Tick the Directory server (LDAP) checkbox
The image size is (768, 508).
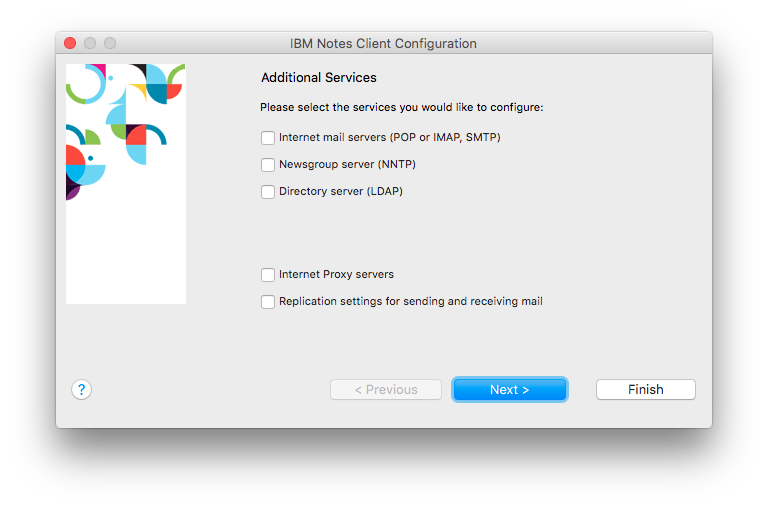[268, 192]
